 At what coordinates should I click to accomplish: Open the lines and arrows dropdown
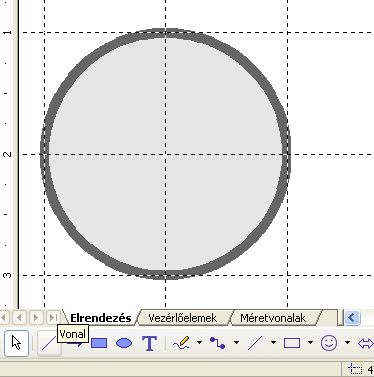point(273,342)
